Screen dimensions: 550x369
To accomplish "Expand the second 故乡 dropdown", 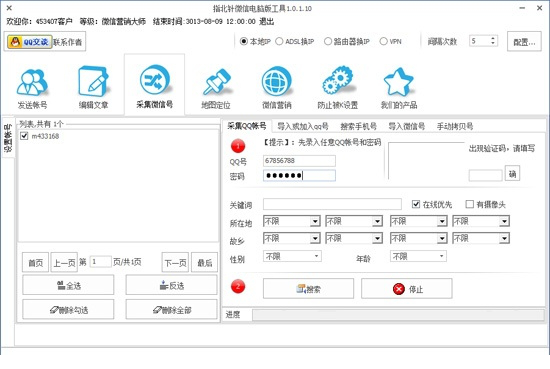I will point(377,239).
